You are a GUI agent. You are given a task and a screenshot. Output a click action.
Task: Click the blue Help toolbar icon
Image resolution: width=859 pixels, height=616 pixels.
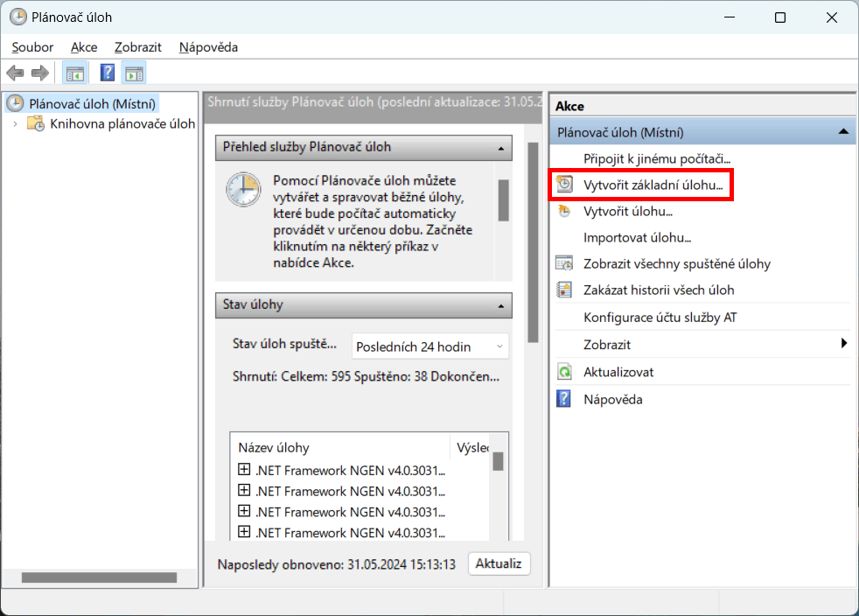click(108, 73)
